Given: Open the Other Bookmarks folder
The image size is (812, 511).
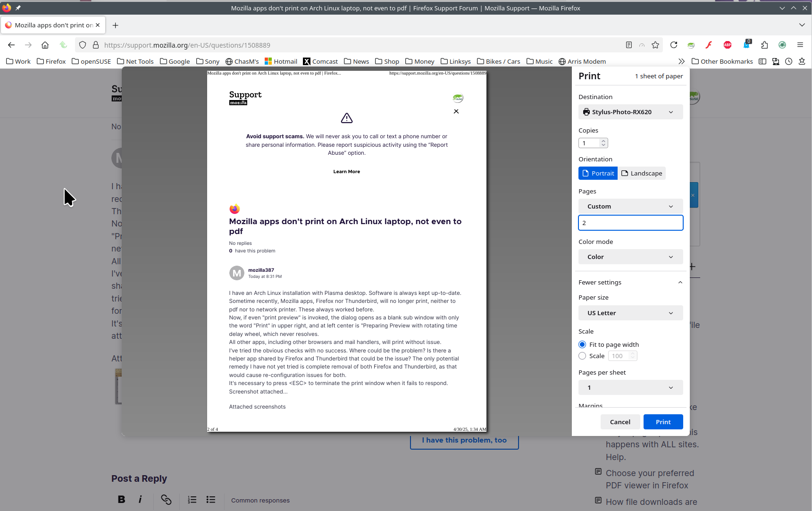Looking at the screenshot, I should pos(722,61).
